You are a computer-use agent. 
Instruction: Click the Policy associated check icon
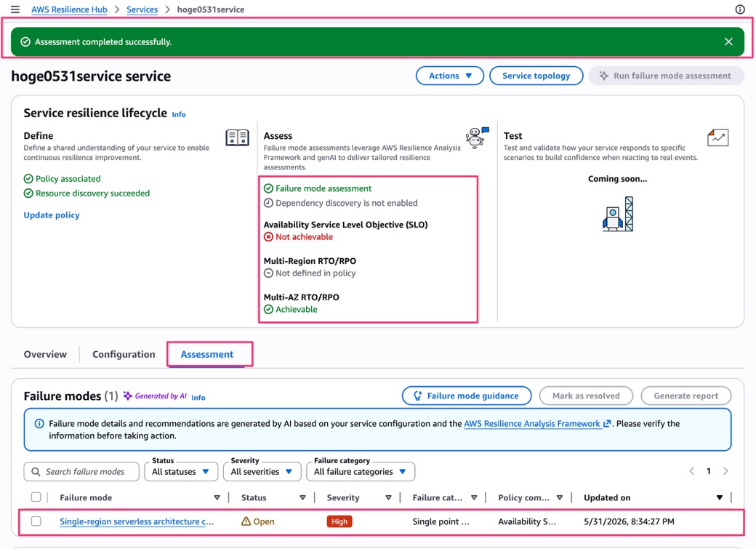click(x=28, y=178)
